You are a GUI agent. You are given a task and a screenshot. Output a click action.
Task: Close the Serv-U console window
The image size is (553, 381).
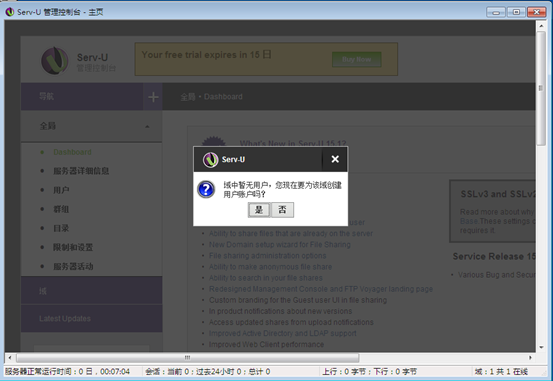536,12
